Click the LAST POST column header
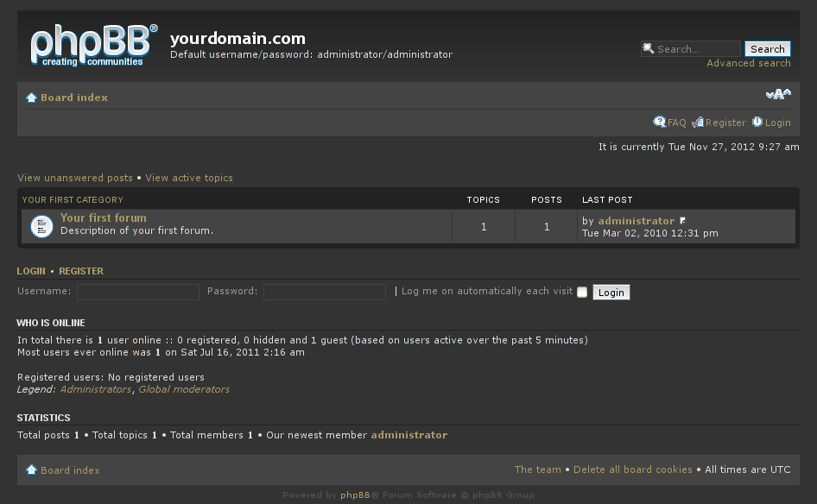 [x=607, y=200]
